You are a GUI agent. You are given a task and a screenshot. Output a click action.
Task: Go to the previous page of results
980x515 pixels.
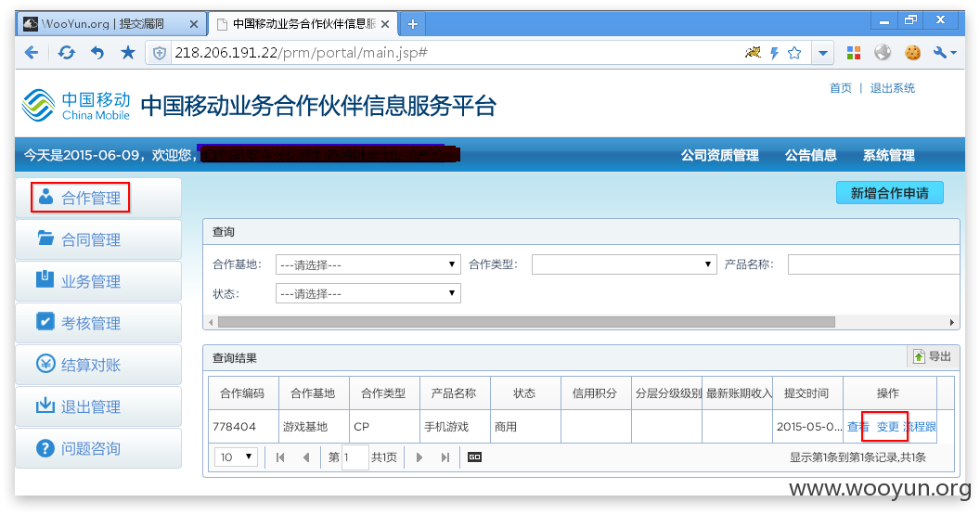click(306, 457)
